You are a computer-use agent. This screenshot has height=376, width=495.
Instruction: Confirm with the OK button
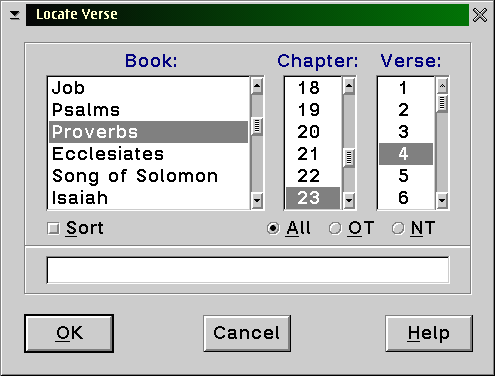point(69,333)
